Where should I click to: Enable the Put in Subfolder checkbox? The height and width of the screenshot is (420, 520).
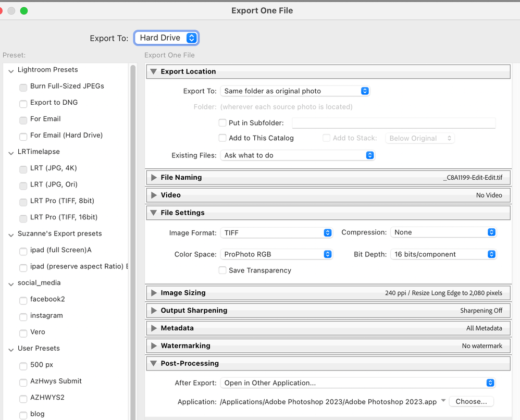[x=222, y=123]
